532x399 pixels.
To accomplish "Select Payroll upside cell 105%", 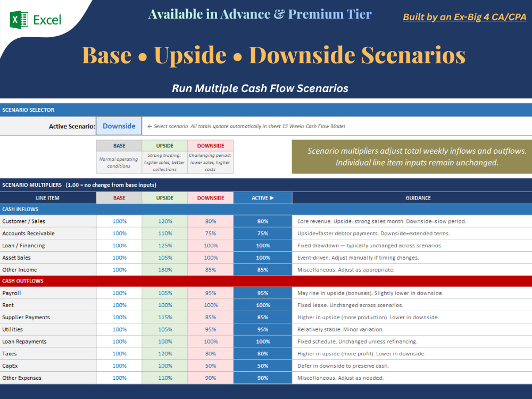I will point(164,293).
